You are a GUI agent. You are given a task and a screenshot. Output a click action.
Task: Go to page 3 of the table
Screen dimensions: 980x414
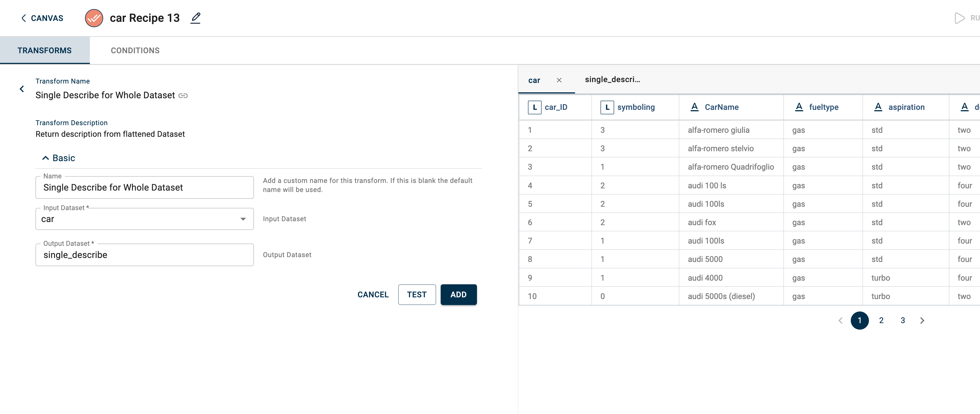point(902,321)
